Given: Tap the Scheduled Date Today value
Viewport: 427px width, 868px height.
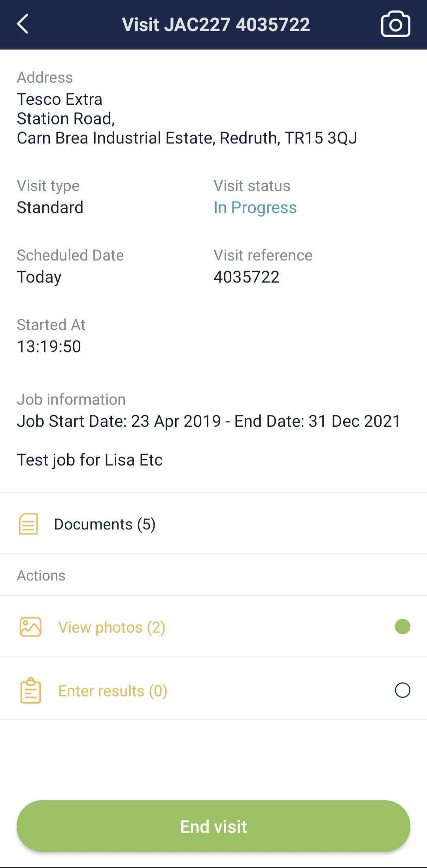Looking at the screenshot, I should 39,277.
